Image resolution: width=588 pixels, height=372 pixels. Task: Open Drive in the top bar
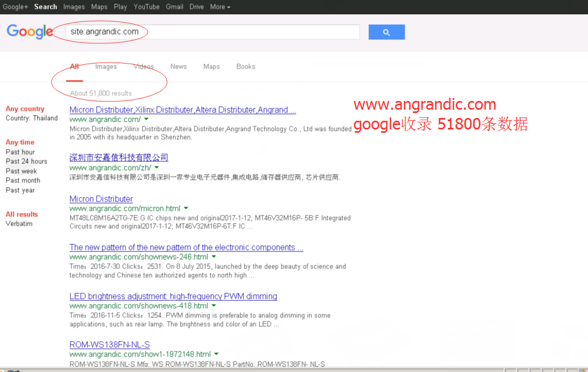(x=197, y=7)
